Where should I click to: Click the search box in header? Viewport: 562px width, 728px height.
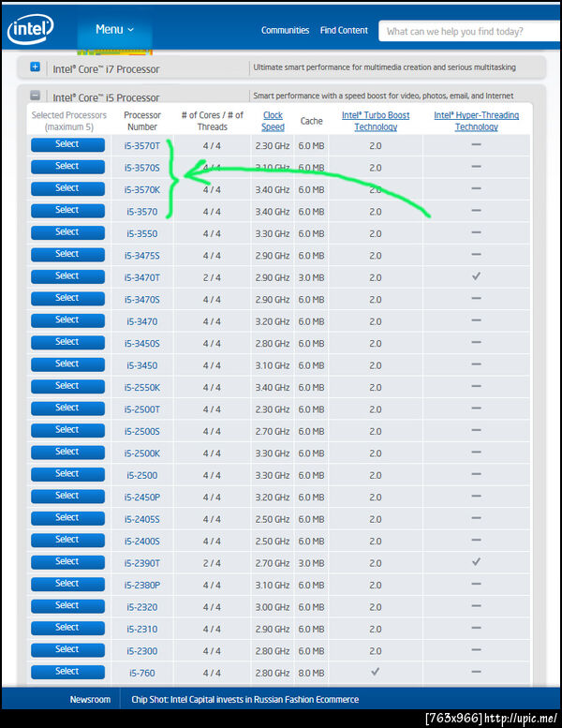pos(469,31)
